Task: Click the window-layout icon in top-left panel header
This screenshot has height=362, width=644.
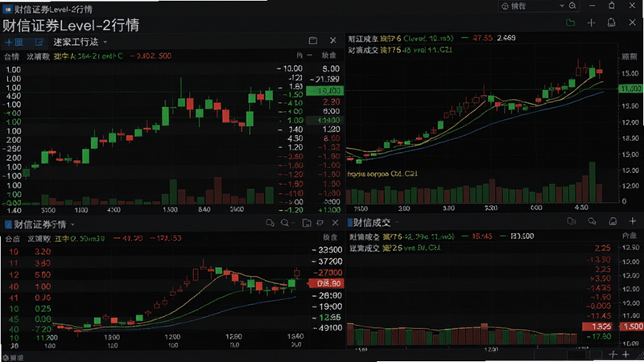Action: [313, 40]
